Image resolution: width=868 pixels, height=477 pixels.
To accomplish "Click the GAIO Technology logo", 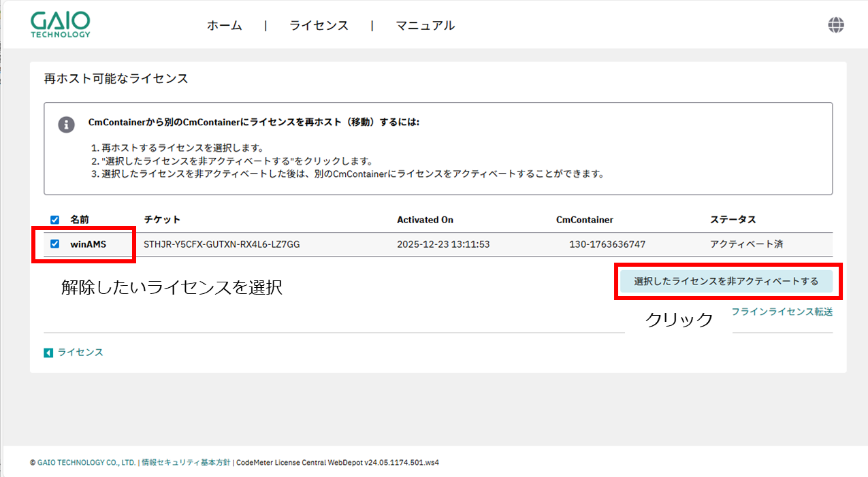I will (x=60, y=24).
